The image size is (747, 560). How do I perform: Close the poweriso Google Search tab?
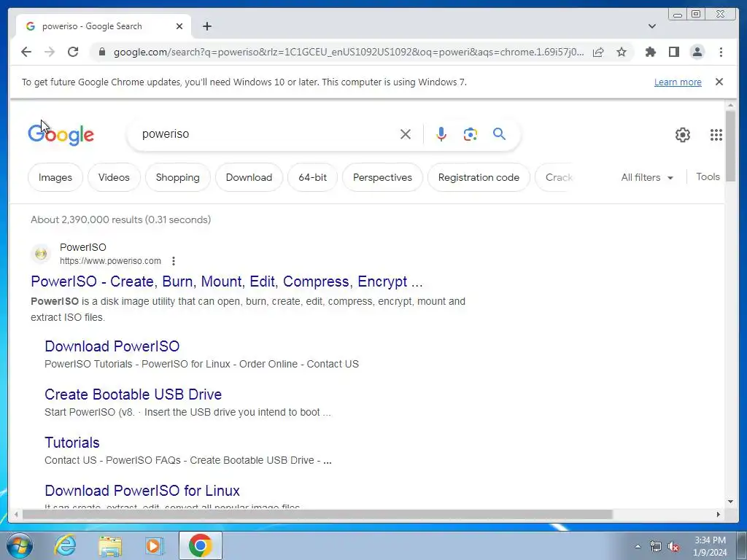[x=179, y=26]
